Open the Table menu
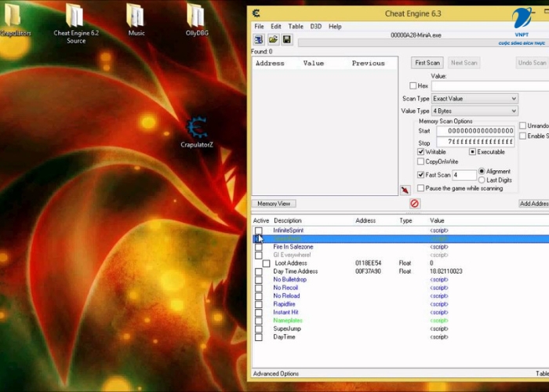The image size is (549, 392). (296, 26)
